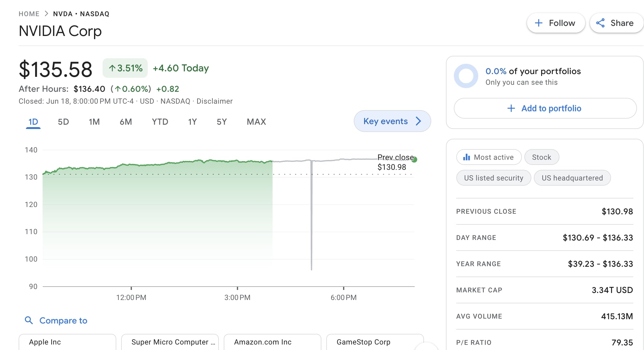Screen dimensions: 644x350
Task: Open the Disclaimer link
Action: [x=214, y=101]
